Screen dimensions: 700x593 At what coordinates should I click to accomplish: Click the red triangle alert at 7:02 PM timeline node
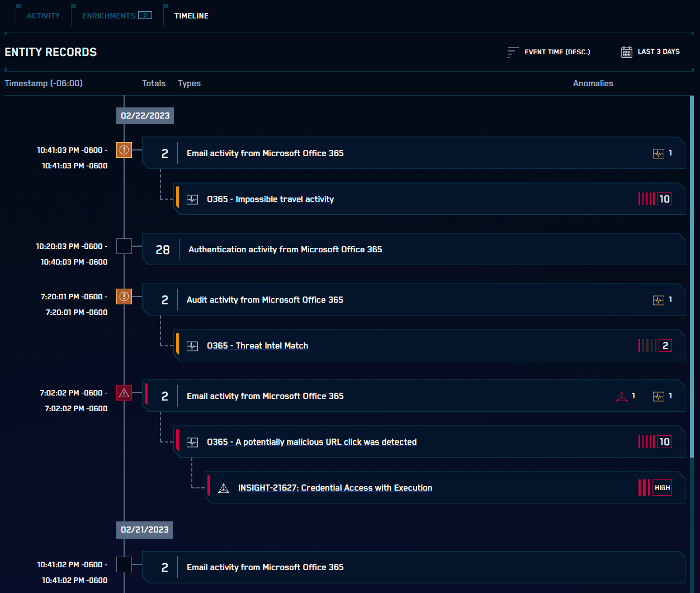click(124, 392)
